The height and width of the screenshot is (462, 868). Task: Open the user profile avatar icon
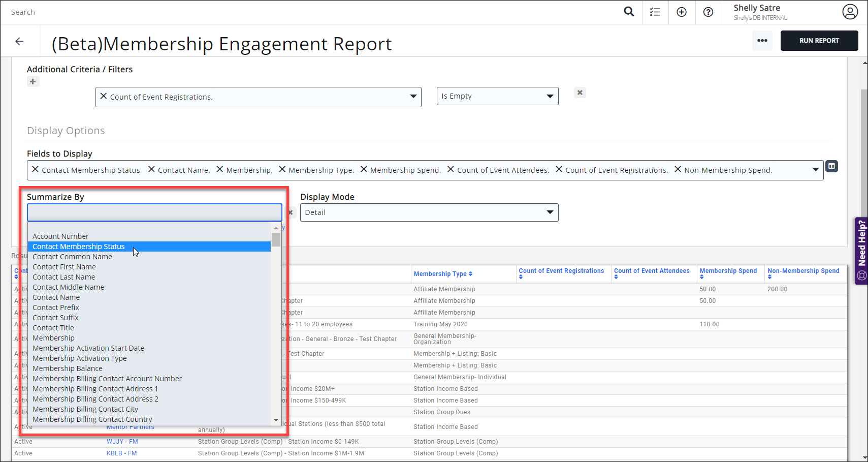(x=850, y=12)
